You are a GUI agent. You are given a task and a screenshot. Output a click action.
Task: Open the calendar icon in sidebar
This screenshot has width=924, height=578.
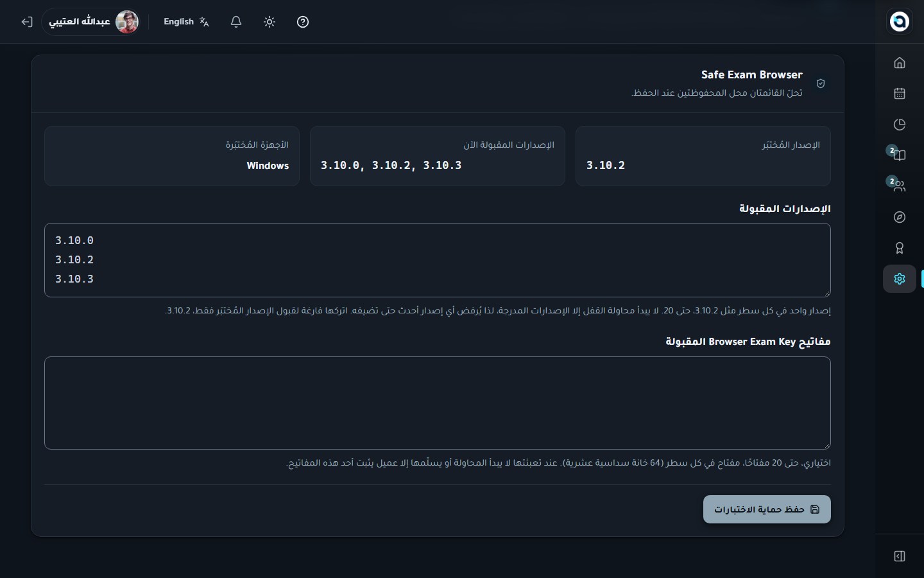(899, 94)
